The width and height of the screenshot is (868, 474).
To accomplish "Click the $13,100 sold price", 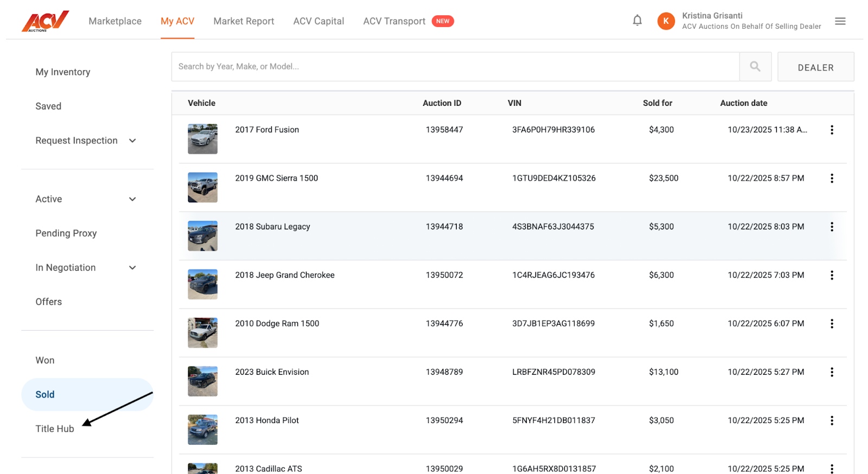I will (663, 372).
